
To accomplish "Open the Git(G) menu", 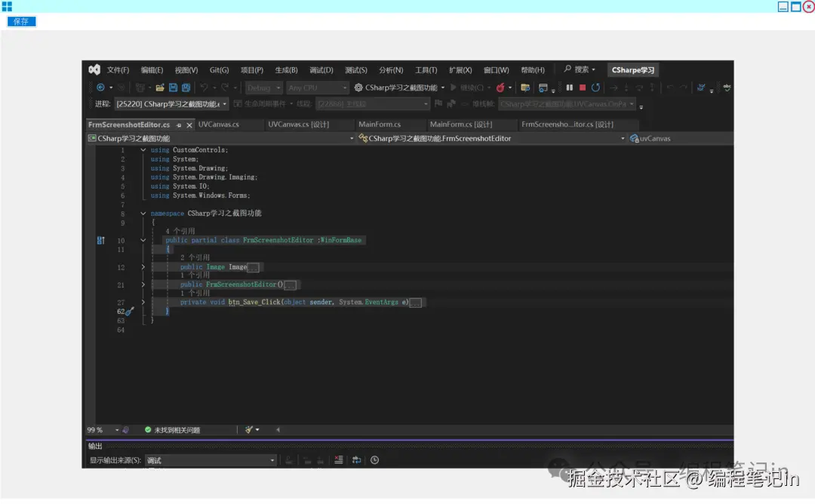I will [219, 70].
